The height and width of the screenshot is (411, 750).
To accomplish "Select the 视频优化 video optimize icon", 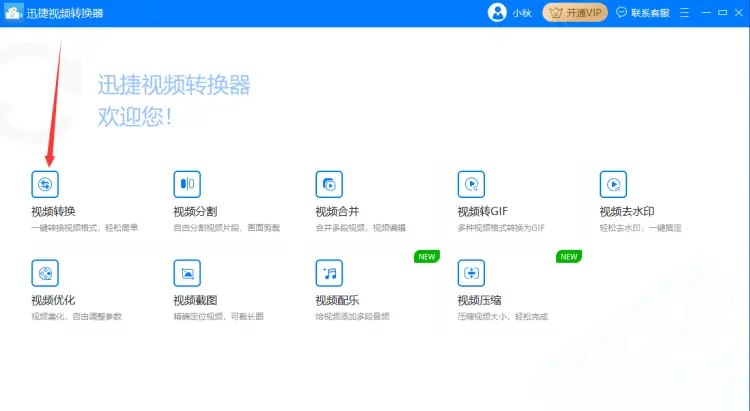I will pos(45,273).
